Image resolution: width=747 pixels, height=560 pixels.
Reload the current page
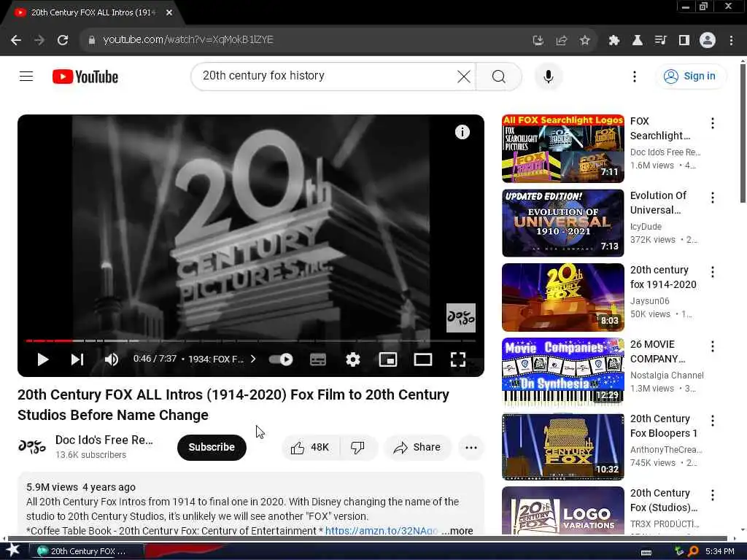point(63,40)
